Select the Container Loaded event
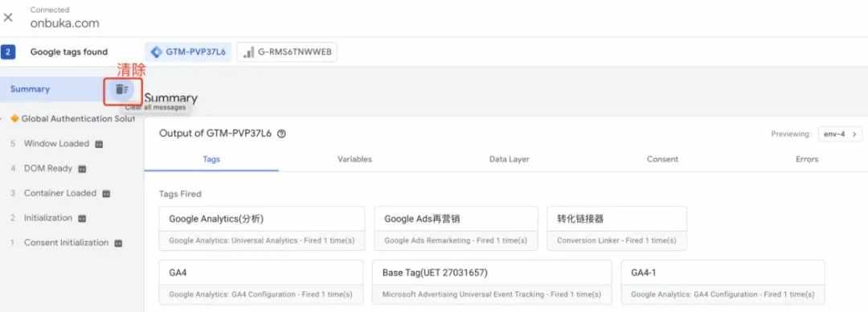Screen dimensions: 868x312 click(59, 194)
